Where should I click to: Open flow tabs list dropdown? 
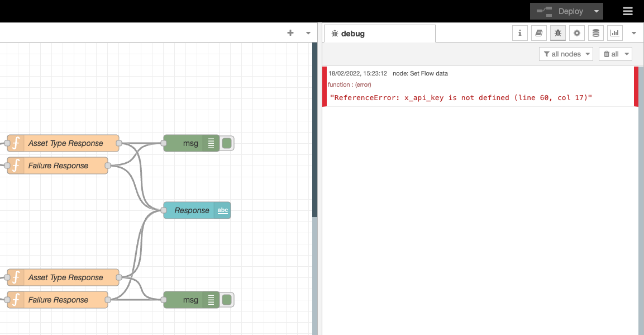click(x=308, y=33)
